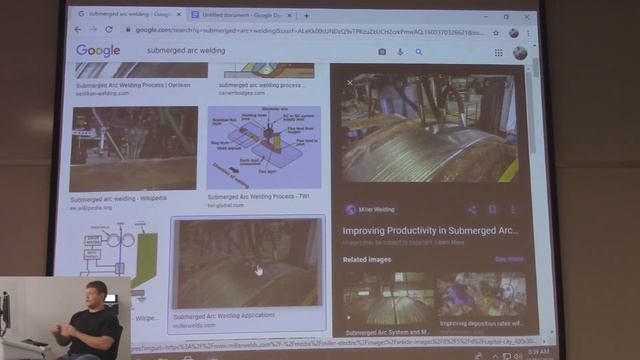640x360 pixels.
Task: Open the Google account avatar
Action: tap(520, 53)
